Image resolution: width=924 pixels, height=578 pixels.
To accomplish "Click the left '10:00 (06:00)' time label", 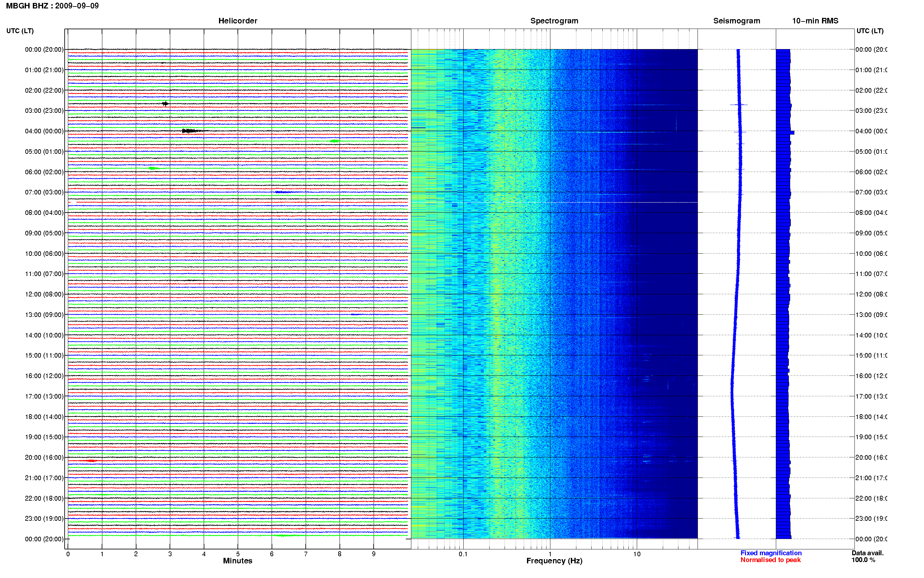I will point(44,254).
